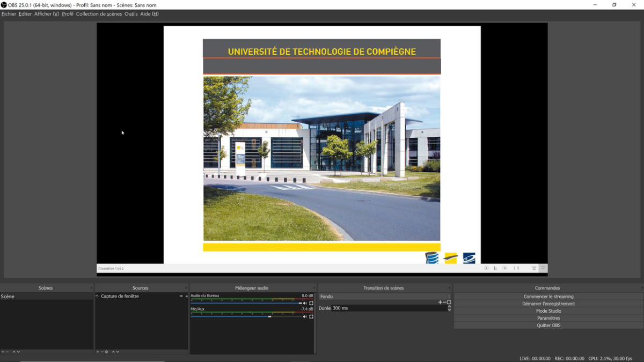The image size is (644, 362).
Task: Click the Durée 300 ms field
Action: (x=389, y=308)
